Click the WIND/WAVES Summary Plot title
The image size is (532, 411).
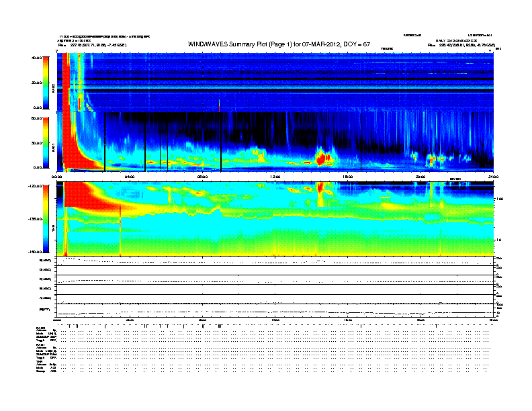[x=279, y=44]
